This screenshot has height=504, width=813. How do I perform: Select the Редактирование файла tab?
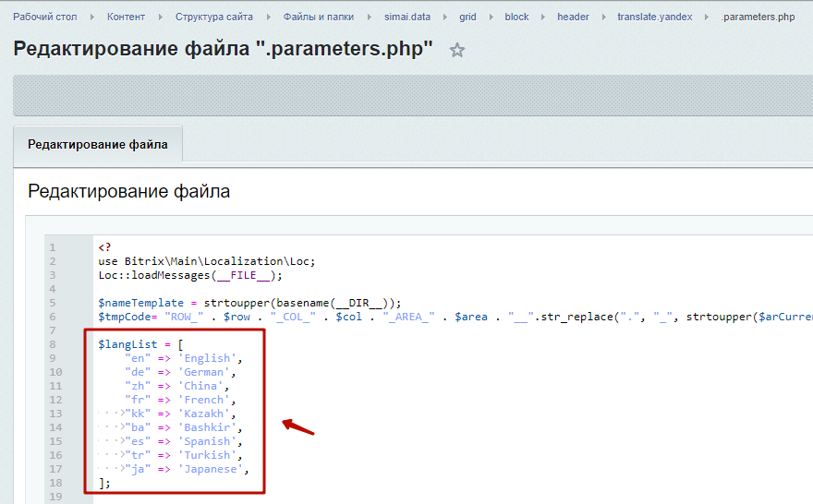pyautogui.click(x=98, y=145)
